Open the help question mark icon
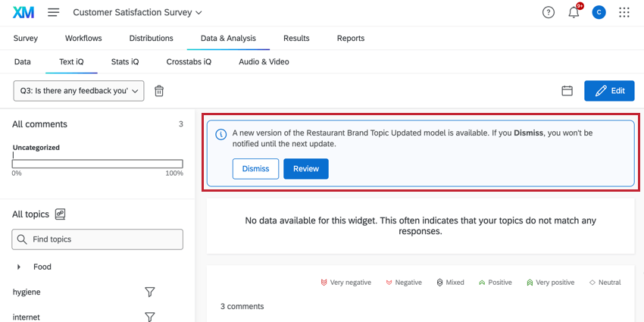Image resolution: width=644 pixels, height=322 pixels. [x=549, y=12]
